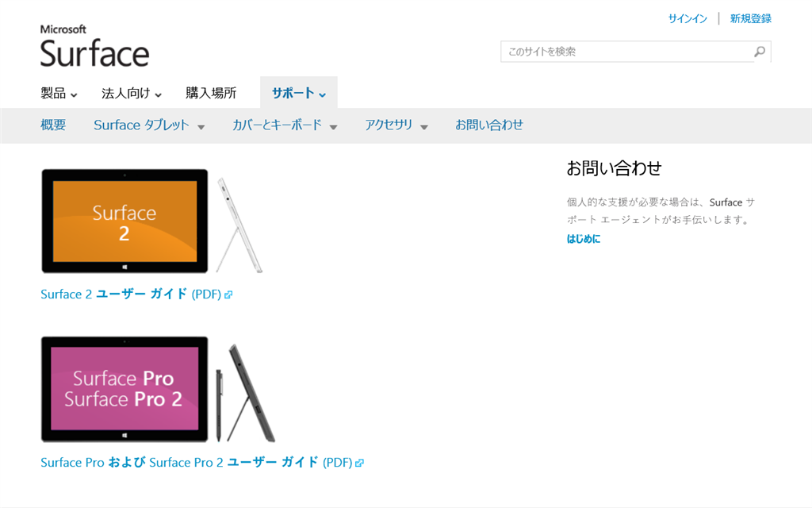Open the サポート dropdown tab
Image resolution: width=812 pixels, height=508 pixels.
click(x=299, y=93)
